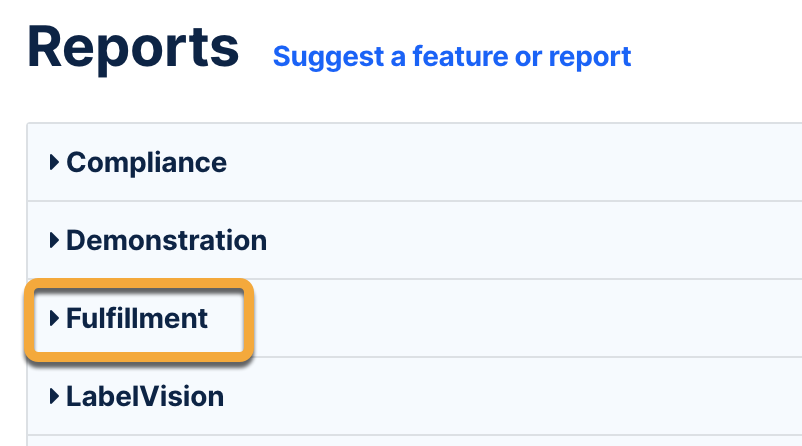Click blank space in the LabelVision row
This screenshot has height=446, width=802.
point(500,397)
